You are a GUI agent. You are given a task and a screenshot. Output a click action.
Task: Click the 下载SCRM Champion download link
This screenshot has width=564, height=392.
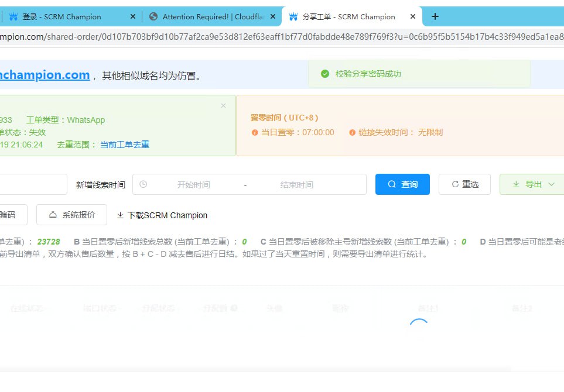pos(162,215)
